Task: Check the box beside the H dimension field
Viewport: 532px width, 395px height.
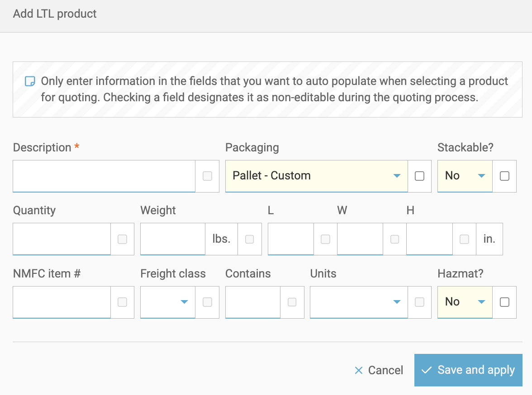Action: (464, 239)
